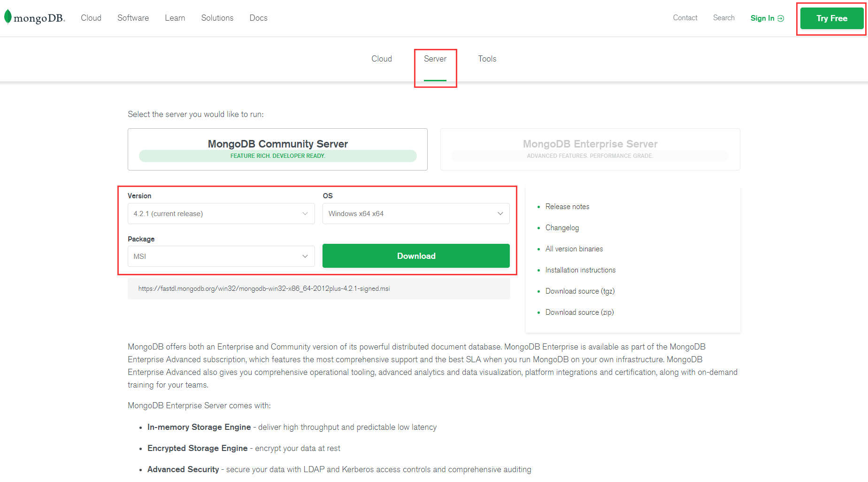The image size is (868, 482).
Task: Switch to the Server tab
Action: click(x=435, y=59)
